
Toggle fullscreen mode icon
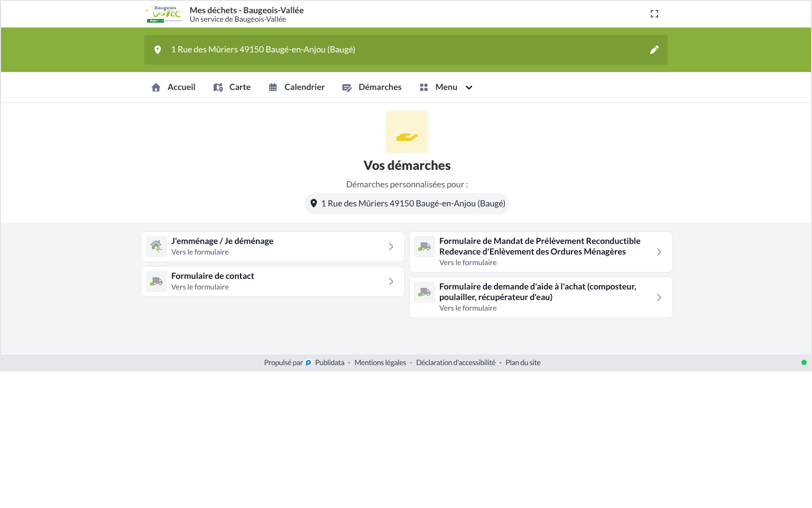(654, 14)
